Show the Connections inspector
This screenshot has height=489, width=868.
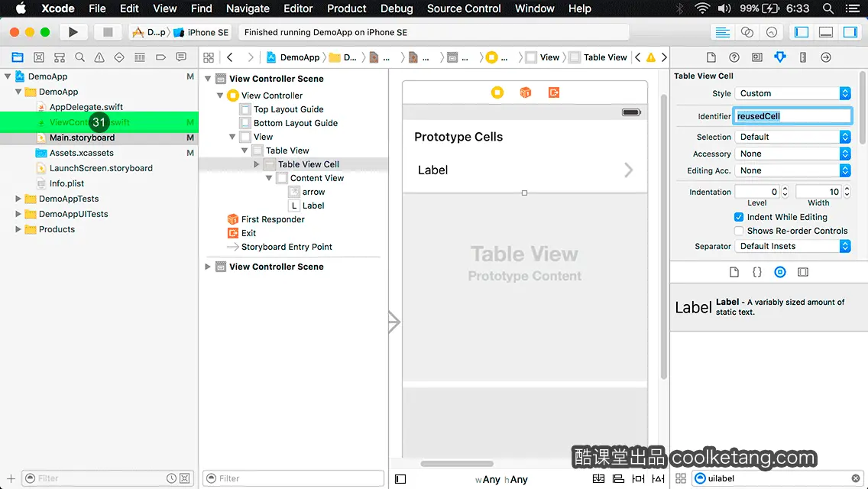coord(826,57)
